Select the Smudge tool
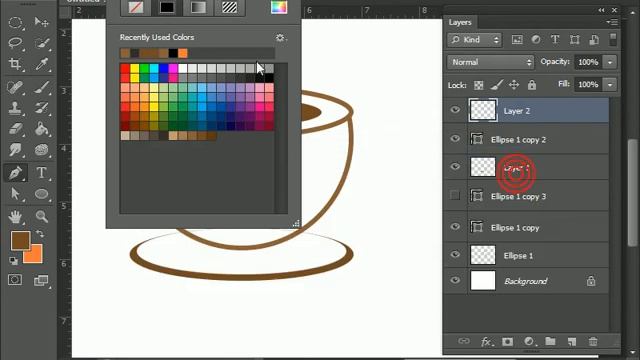 15,149
